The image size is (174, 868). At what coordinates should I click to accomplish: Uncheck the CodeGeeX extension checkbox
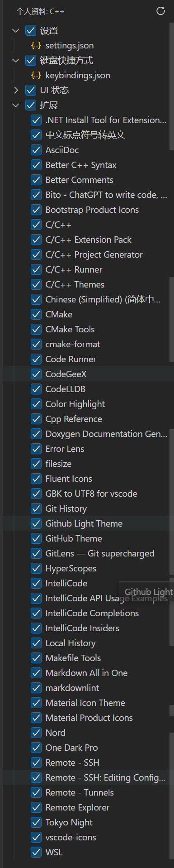[x=36, y=374]
